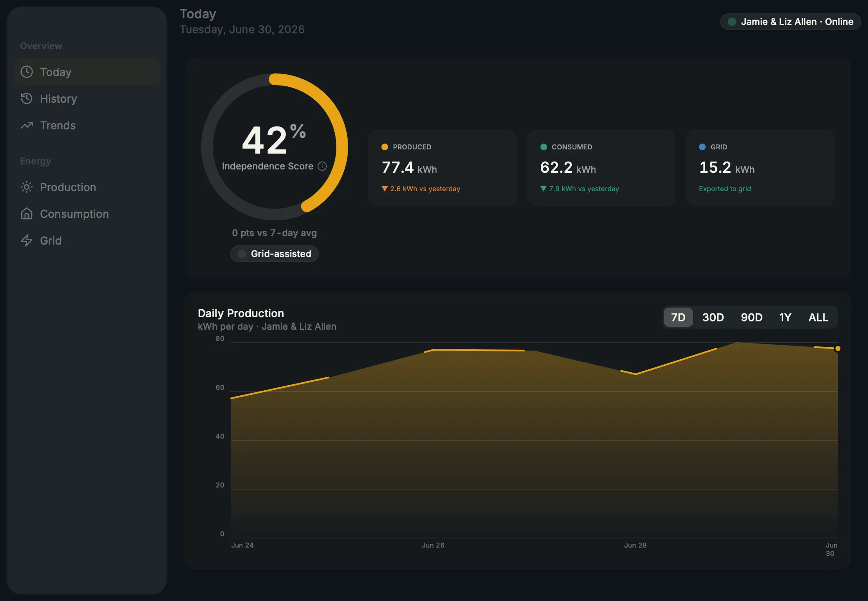Select the sun icon for Production

pyautogui.click(x=27, y=187)
